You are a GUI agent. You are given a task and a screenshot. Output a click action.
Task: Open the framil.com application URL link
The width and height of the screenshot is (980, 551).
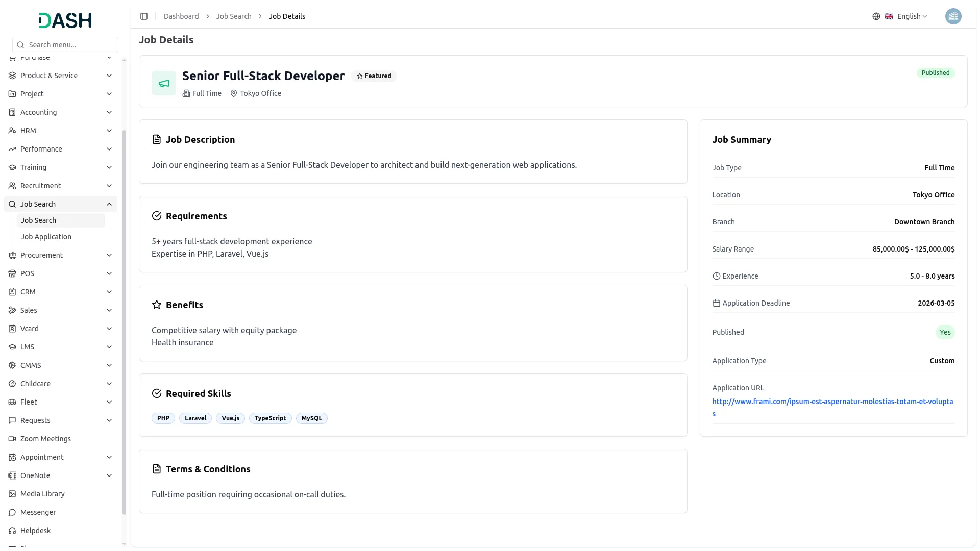[x=832, y=402]
